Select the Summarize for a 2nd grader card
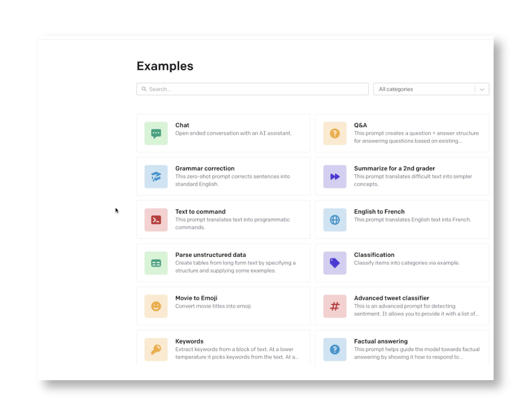The width and height of the screenshot is (532, 416). click(402, 176)
